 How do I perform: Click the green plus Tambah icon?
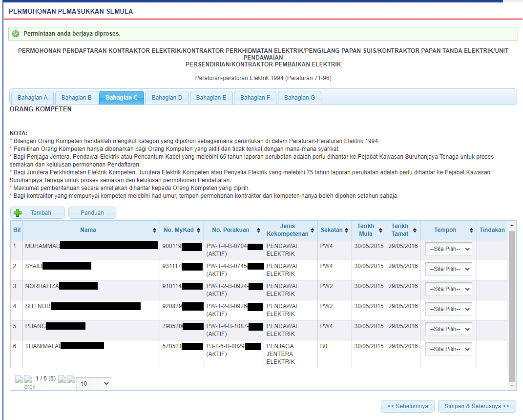tap(18, 213)
